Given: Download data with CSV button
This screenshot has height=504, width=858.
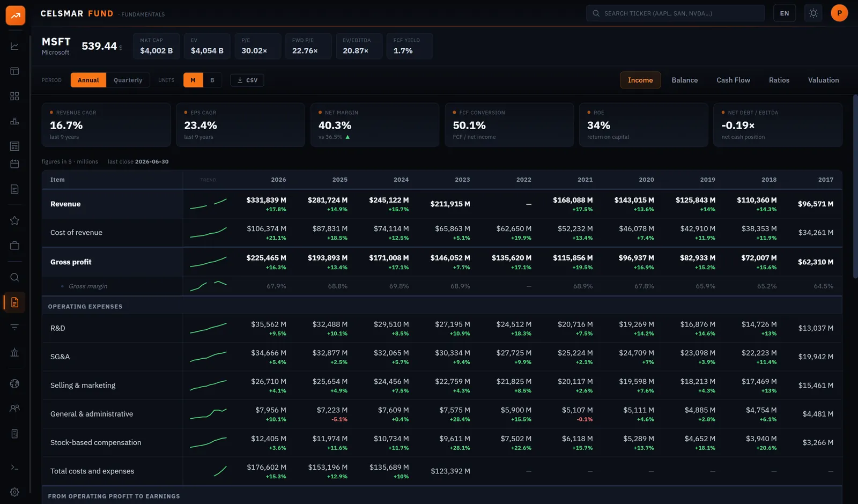Looking at the screenshot, I should (247, 80).
